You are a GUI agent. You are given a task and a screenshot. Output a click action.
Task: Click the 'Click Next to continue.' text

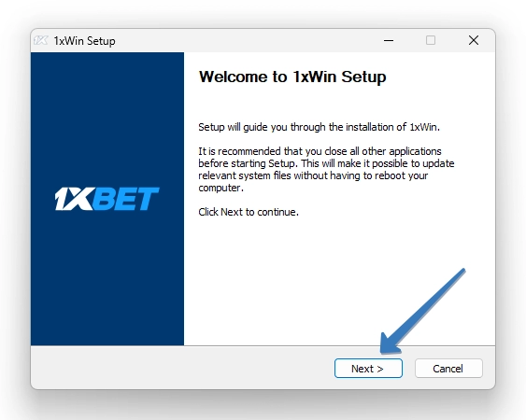249,212
